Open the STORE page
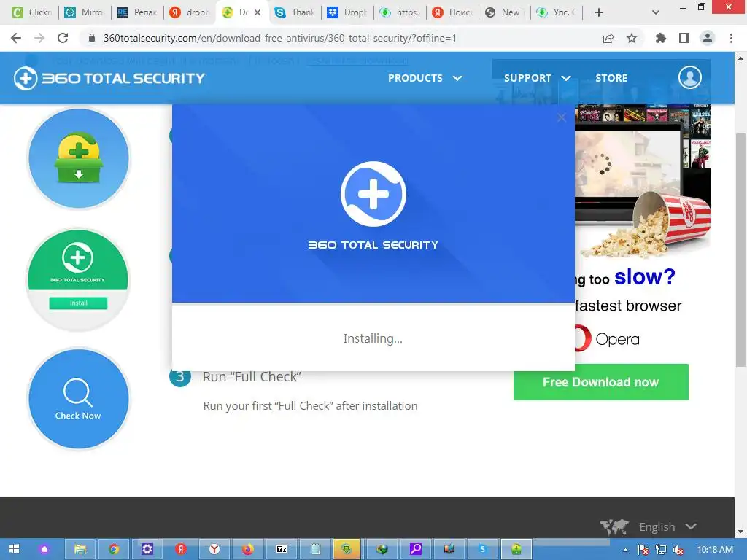 [611, 78]
